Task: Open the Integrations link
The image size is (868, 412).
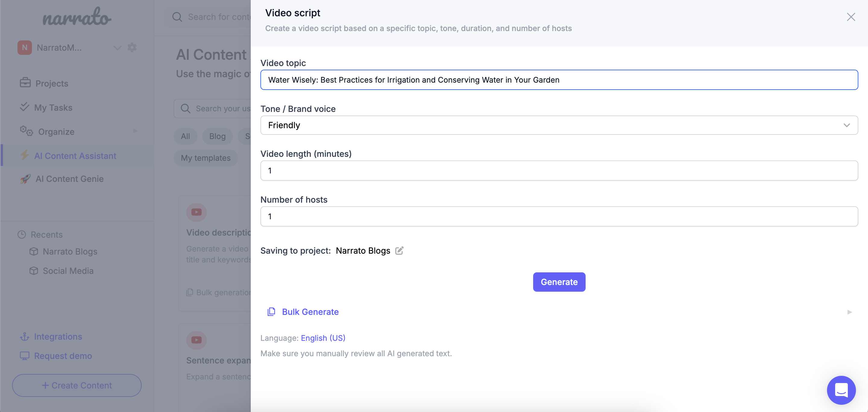Action: coord(58,337)
